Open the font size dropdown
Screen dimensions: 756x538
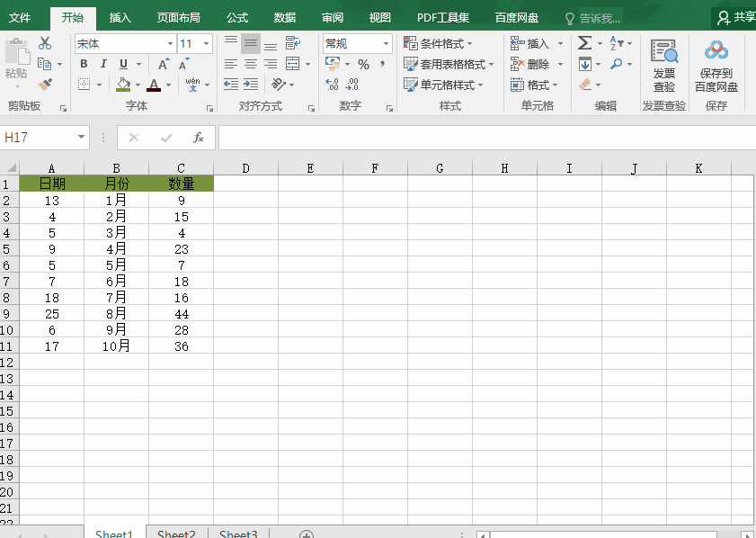[207, 43]
